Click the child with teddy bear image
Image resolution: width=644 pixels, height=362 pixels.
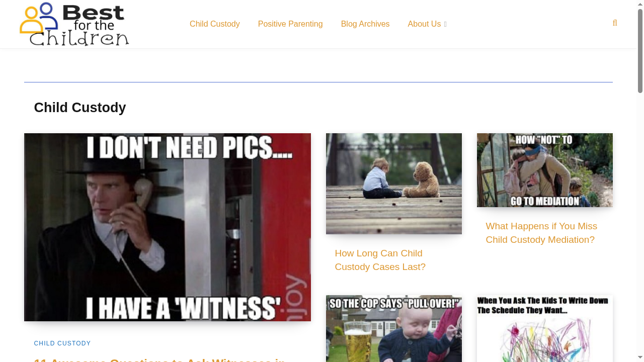coord(393,184)
